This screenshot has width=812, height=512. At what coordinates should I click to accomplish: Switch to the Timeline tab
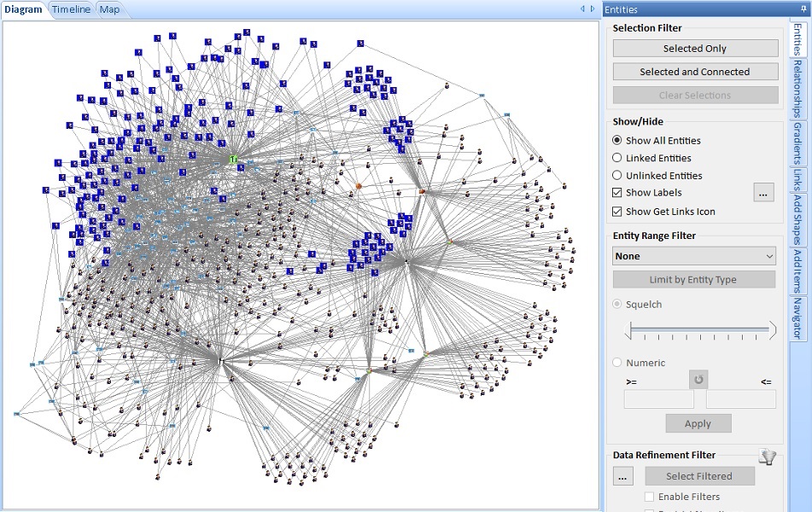70,9
